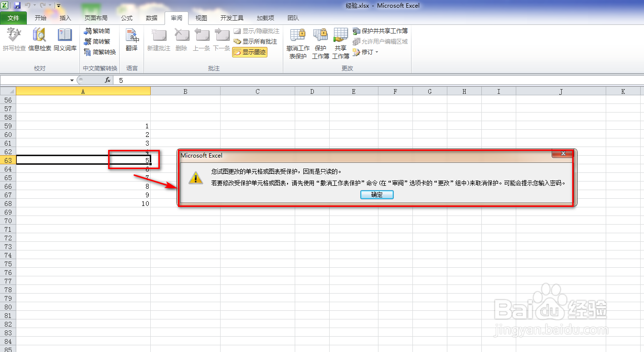Select the cell containing 2
This screenshot has width=644, height=352.
(83, 134)
